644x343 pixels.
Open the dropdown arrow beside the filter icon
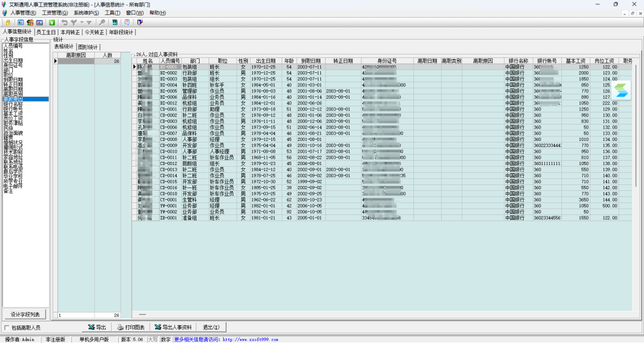(82, 23)
